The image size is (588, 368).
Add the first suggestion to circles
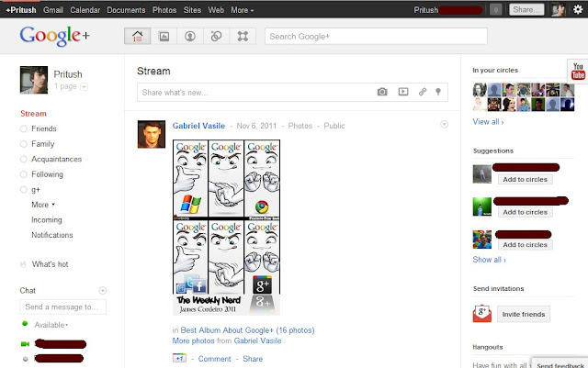tap(525, 180)
